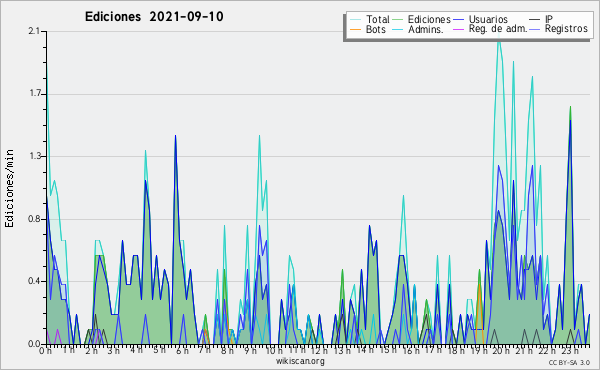Select the 'Usuarios' legend entry
The image size is (600, 370).
pyautogui.click(x=488, y=19)
